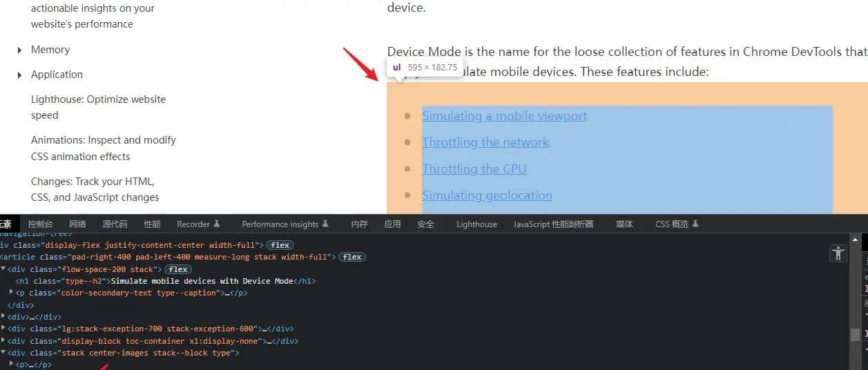The height and width of the screenshot is (370, 868).
Task: Click the flask icon beside Performance insights
Action: coord(326,224)
